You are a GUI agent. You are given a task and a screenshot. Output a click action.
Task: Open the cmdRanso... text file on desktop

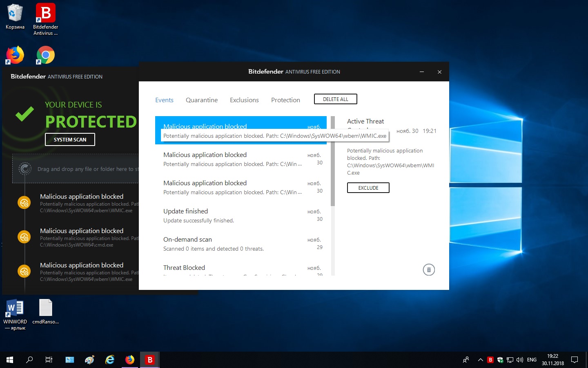(x=45, y=312)
